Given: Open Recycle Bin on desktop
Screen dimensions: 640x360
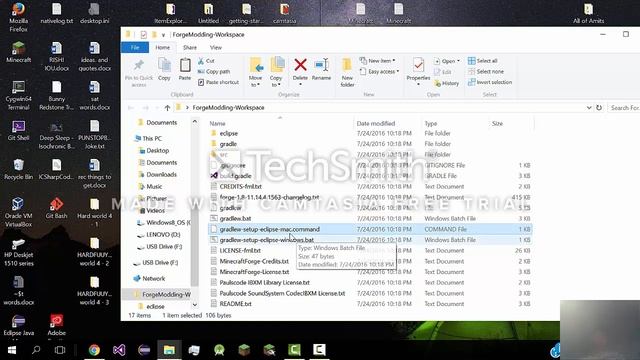Looking at the screenshot, I should pyautogui.click(x=18, y=169).
